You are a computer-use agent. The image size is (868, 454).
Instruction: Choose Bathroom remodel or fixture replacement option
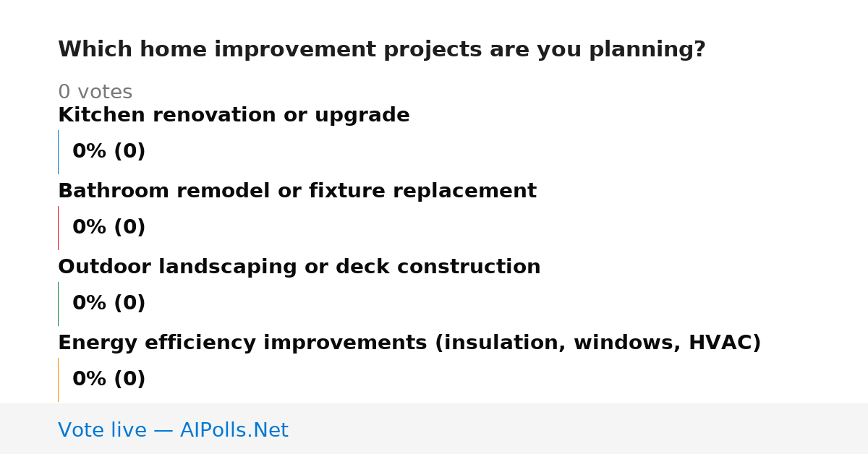click(297, 192)
